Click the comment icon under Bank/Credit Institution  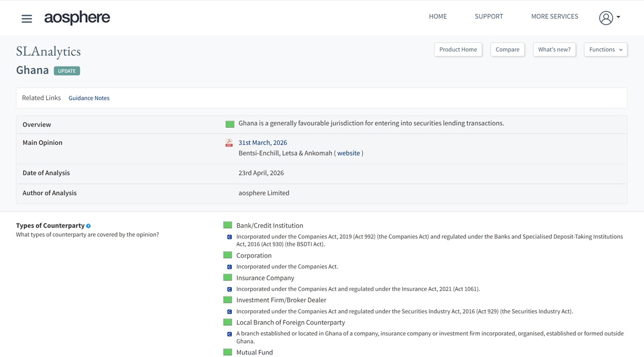(230, 237)
